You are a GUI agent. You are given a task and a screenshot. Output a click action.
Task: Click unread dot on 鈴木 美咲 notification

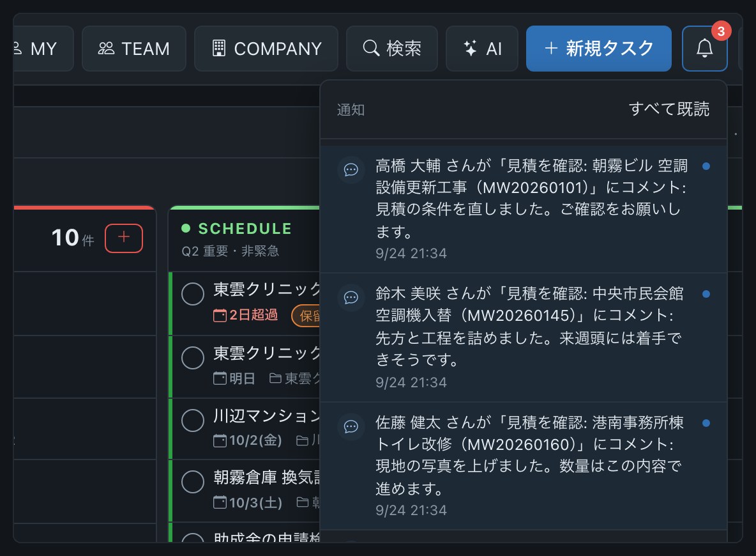pyautogui.click(x=706, y=294)
